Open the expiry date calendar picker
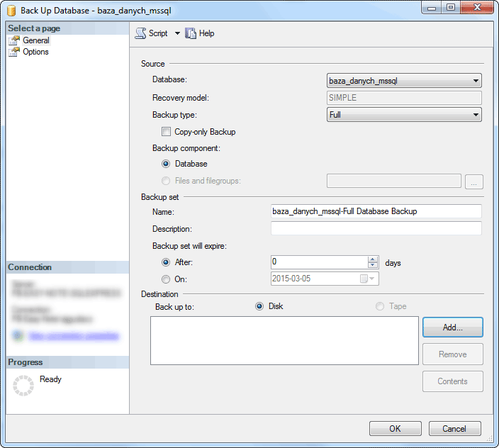 [x=364, y=279]
